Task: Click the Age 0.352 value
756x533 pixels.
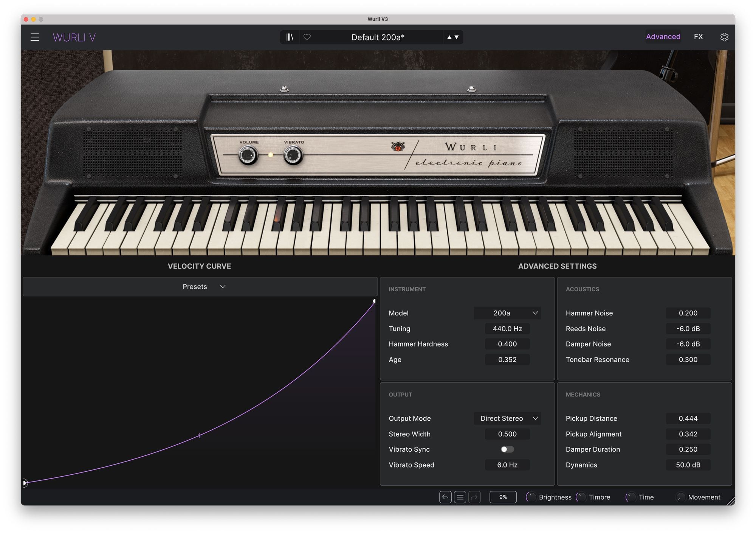Action: [507, 360]
